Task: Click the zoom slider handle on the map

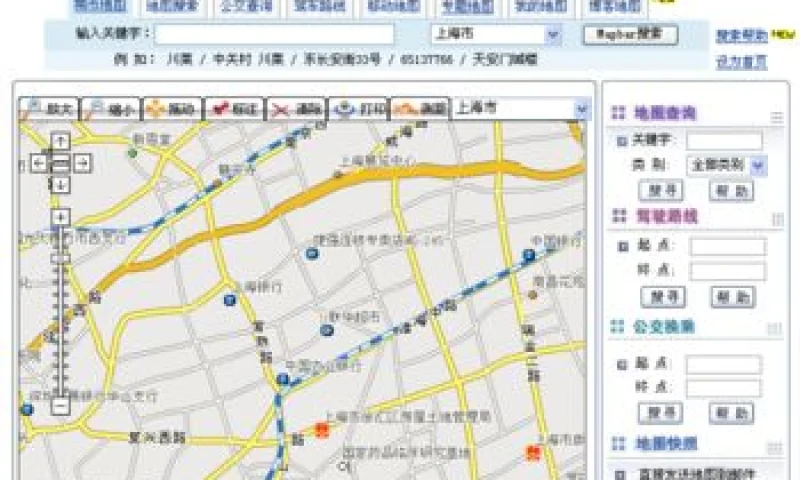Action: [61, 259]
